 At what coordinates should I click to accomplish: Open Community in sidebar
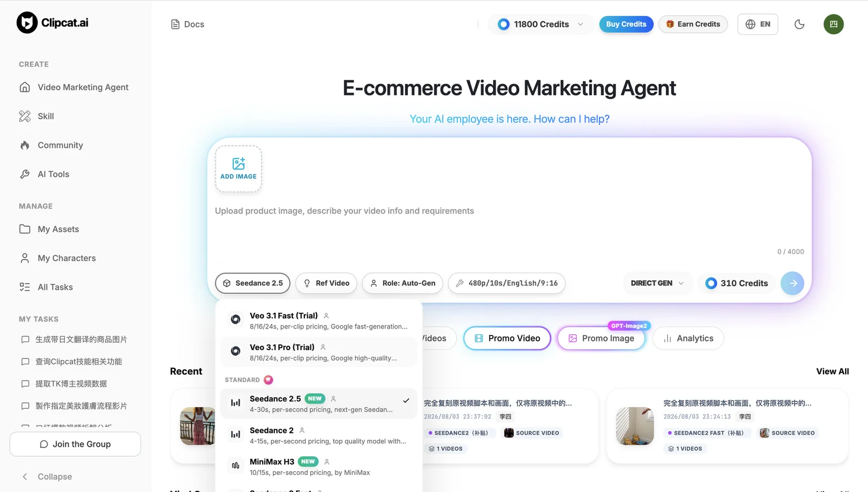[x=75, y=146]
